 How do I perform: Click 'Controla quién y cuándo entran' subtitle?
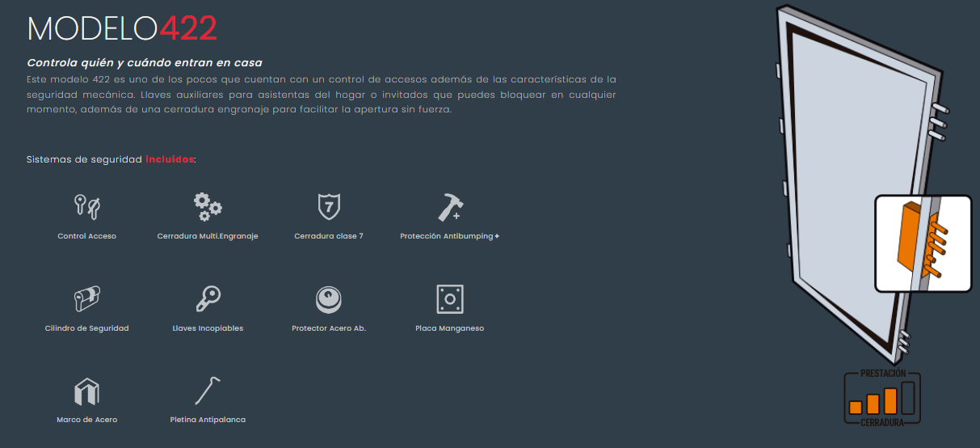pyautogui.click(x=145, y=62)
